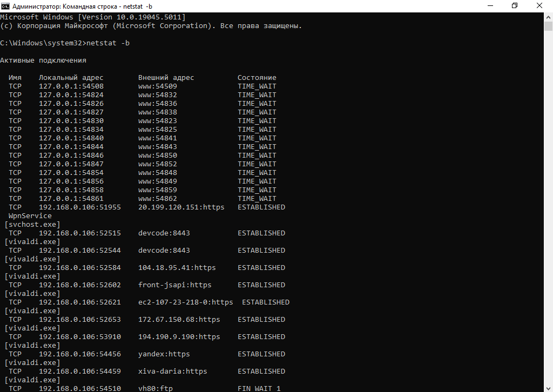Image resolution: width=553 pixels, height=392 pixels.
Task: Minimize the Command Prompt window
Action: click(x=490, y=5)
